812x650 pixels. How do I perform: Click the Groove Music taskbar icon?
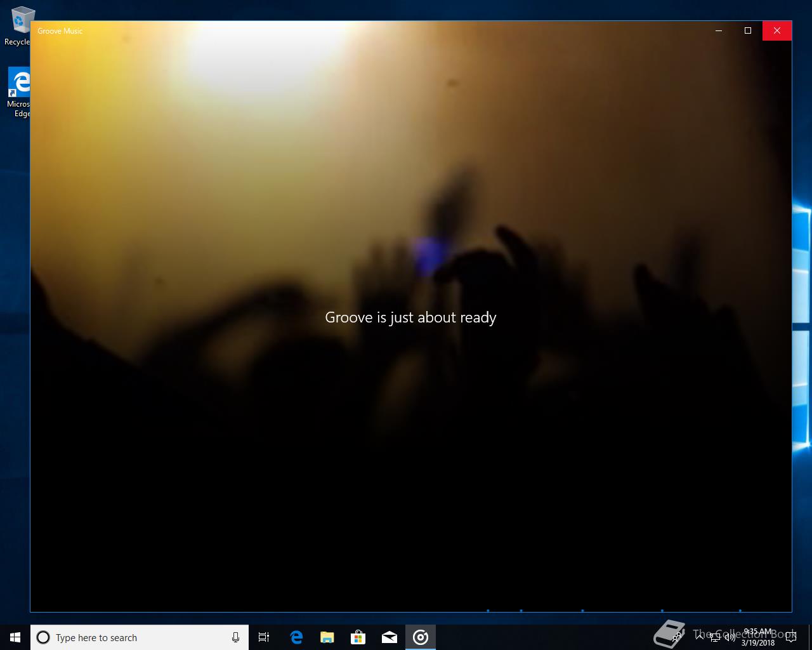pos(421,637)
